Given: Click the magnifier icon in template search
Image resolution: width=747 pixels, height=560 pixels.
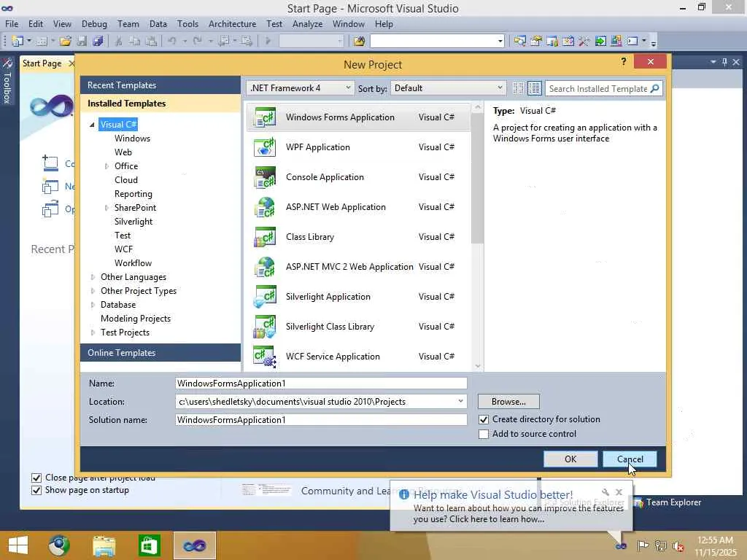Looking at the screenshot, I should [x=655, y=88].
